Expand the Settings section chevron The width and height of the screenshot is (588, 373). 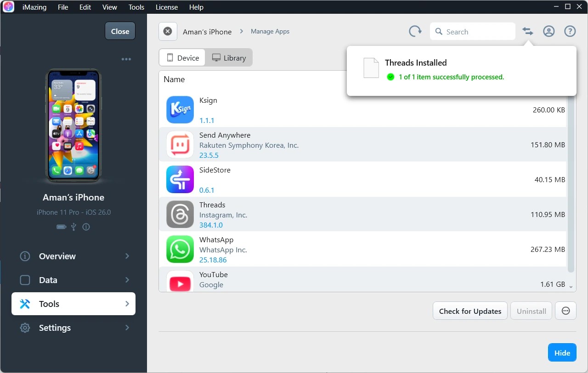point(127,328)
